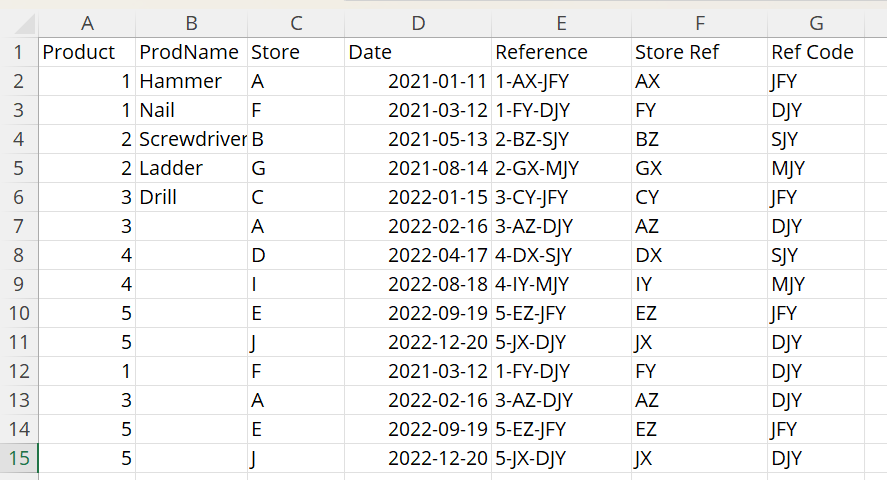Select cell with Hammer

(191, 81)
